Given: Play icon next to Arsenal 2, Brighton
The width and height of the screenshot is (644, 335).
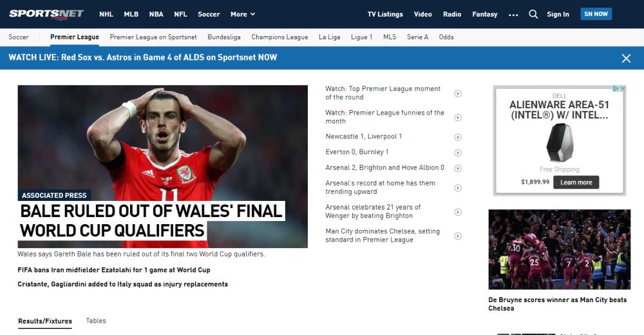Looking at the screenshot, I should click(x=457, y=169).
